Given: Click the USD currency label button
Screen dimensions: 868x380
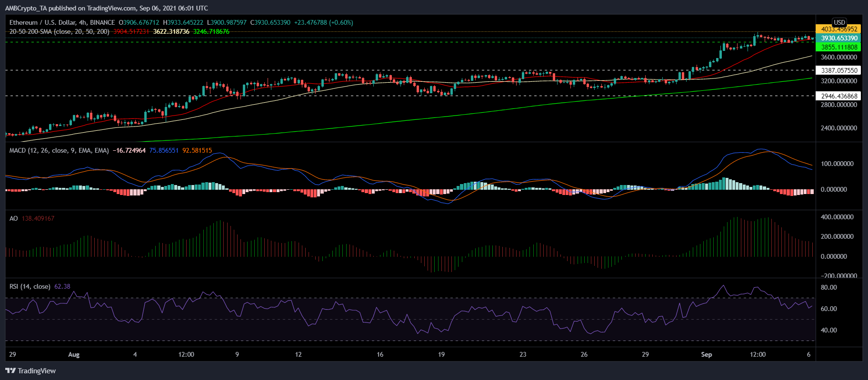Looking at the screenshot, I should point(839,22).
